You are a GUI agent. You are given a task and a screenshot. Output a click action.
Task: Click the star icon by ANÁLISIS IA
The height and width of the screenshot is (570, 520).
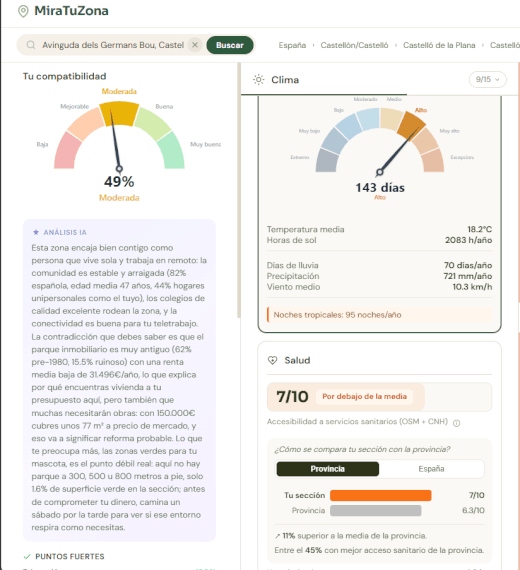(36, 232)
